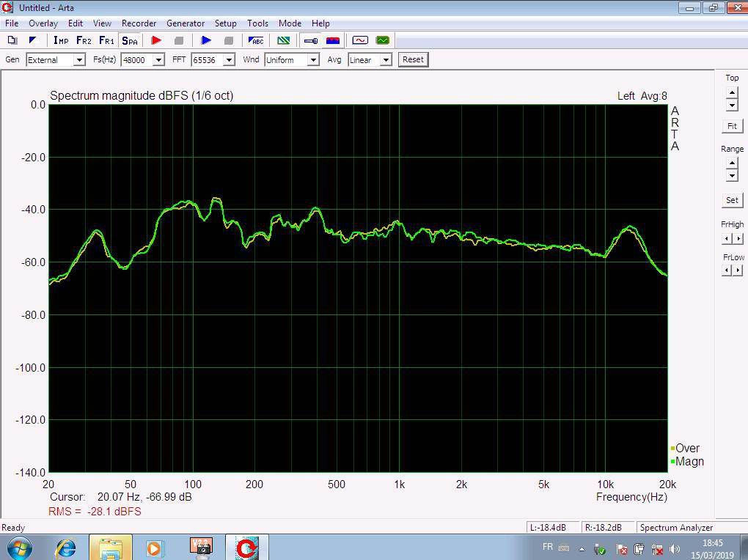
Task: Click the Set range button
Action: coord(733,200)
